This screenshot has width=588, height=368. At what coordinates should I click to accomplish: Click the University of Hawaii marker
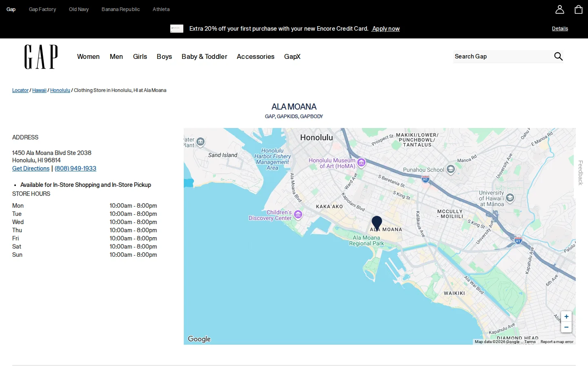510,198
